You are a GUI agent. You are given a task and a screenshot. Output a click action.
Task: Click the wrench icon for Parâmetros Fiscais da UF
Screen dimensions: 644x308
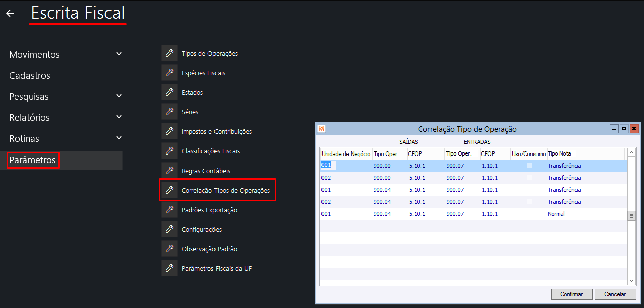point(170,268)
